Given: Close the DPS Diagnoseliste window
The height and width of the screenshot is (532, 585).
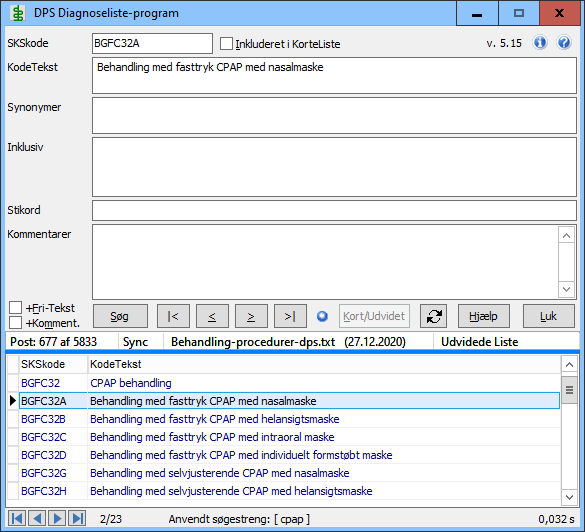Looking at the screenshot, I should point(560,13).
